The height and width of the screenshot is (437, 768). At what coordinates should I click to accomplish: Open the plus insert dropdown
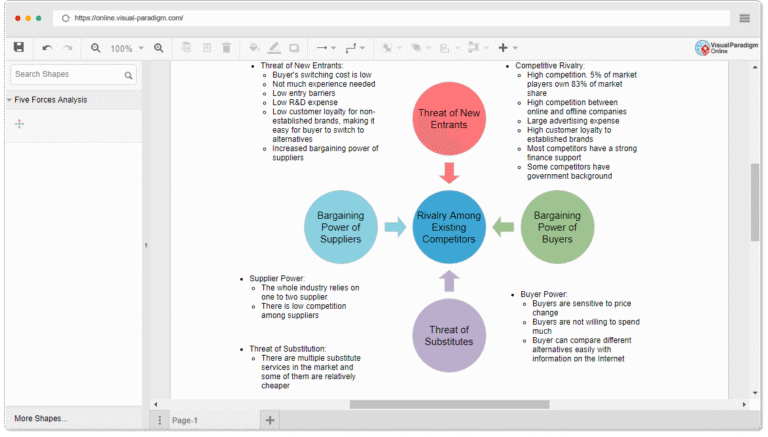click(x=508, y=48)
